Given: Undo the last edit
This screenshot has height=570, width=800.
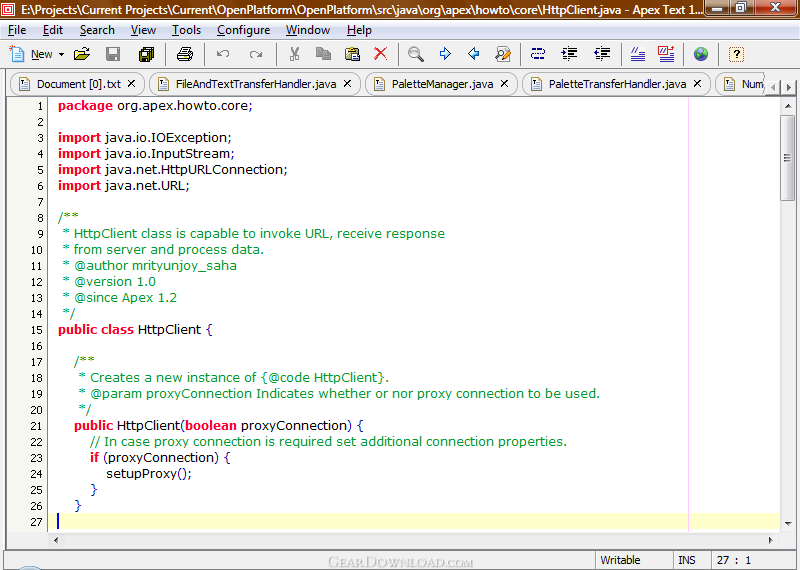Looking at the screenshot, I should click(223, 54).
